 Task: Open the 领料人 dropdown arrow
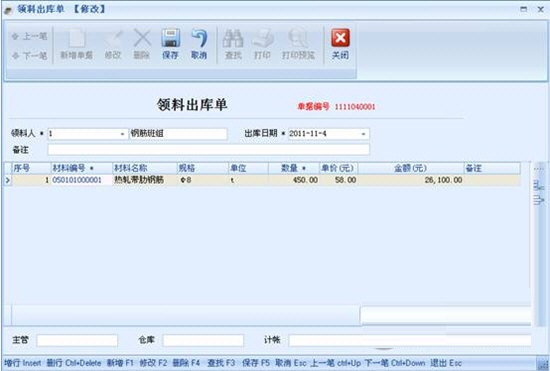(122, 134)
